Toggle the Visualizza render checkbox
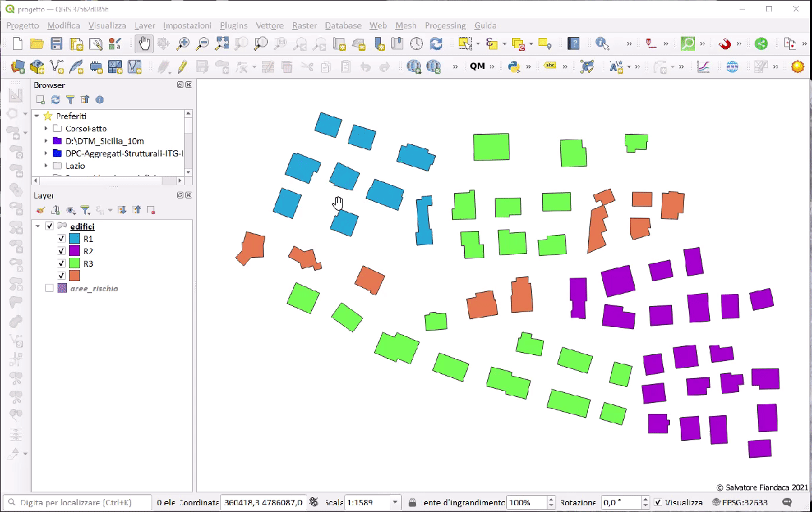The height and width of the screenshot is (512, 812). tap(658, 503)
